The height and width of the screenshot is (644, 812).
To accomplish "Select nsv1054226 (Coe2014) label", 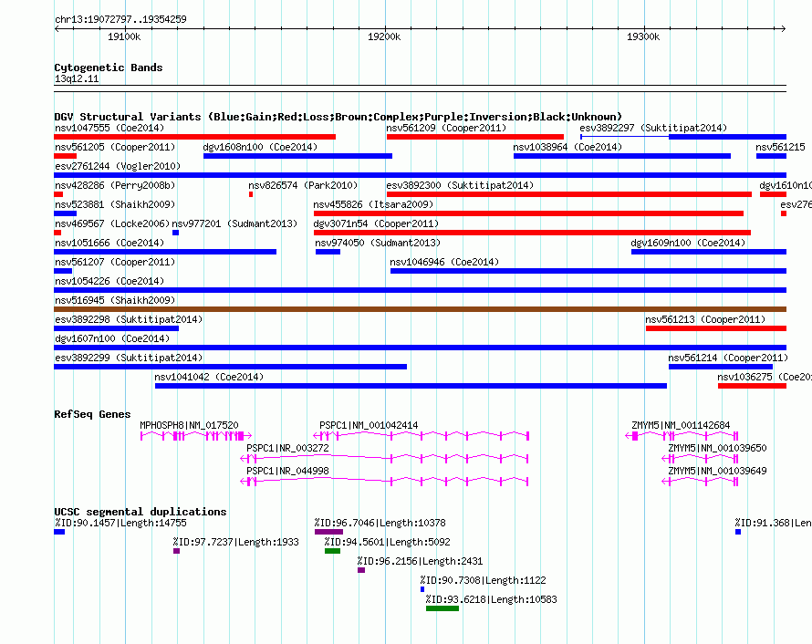I will pos(109,281).
